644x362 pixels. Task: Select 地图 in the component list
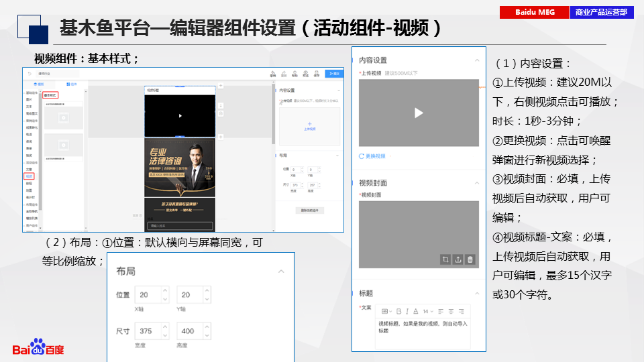[x=29, y=190]
